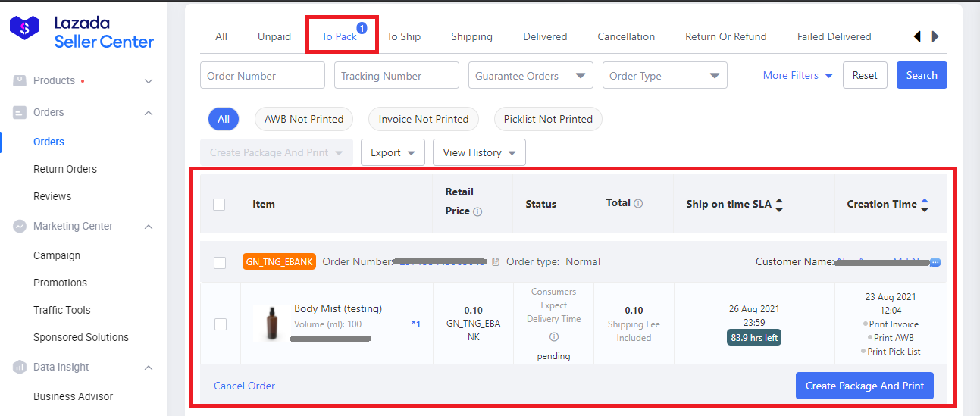Open Promotions in sidebar
This screenshot has height=416, width=980.
[60, 283]
